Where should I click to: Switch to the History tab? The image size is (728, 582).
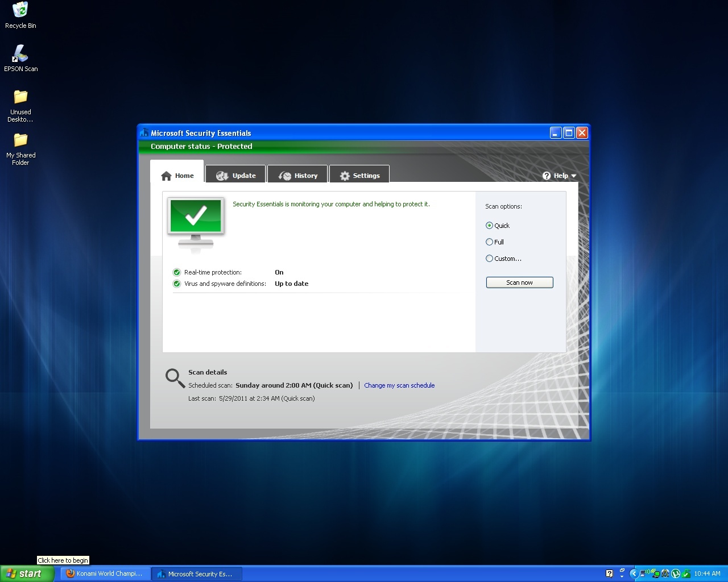pyautogui.click(x=298, y=175)
